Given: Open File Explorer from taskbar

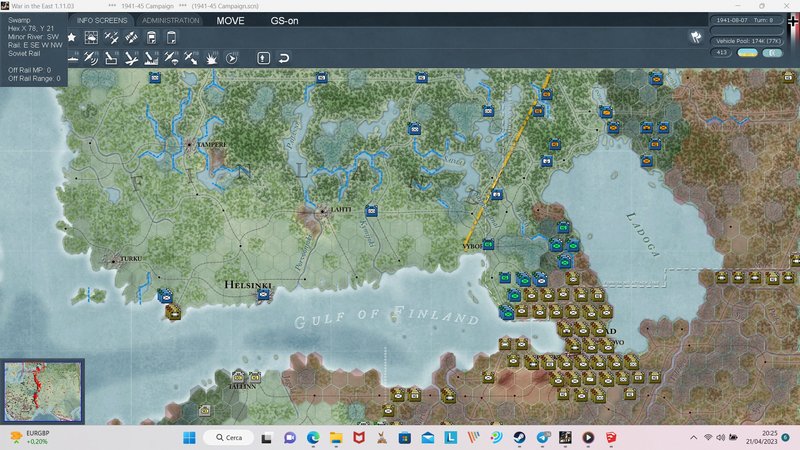Looking at the screenshot, I should tap(336, 438).
